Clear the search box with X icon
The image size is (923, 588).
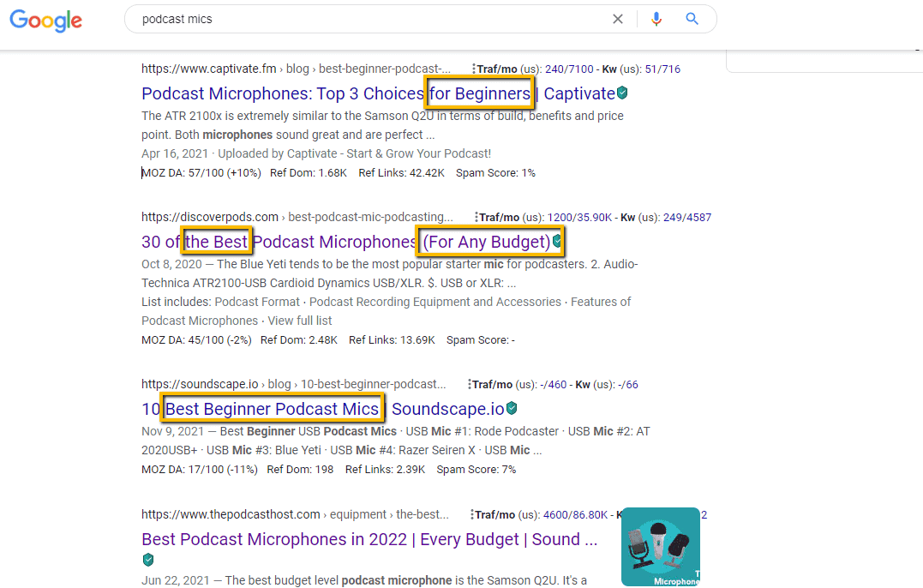[618, 19]
